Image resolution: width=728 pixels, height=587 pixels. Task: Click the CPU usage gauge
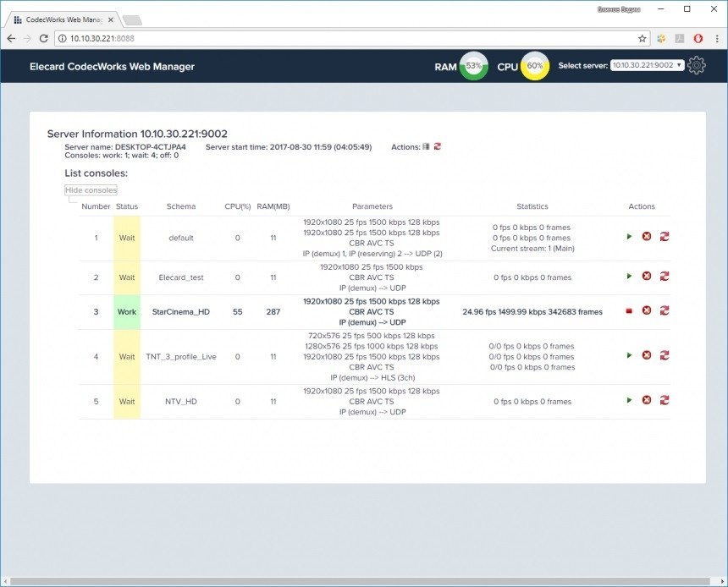(x=535, y=66)
